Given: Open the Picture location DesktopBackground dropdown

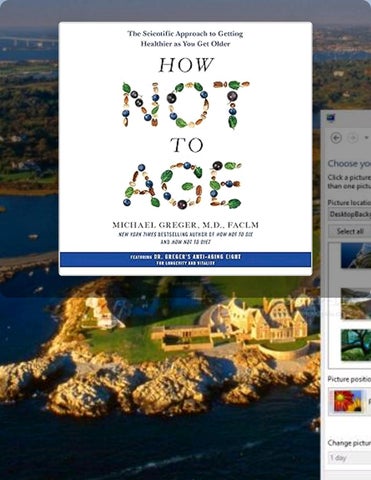Looking at the screenshot, I should [350, 214].
